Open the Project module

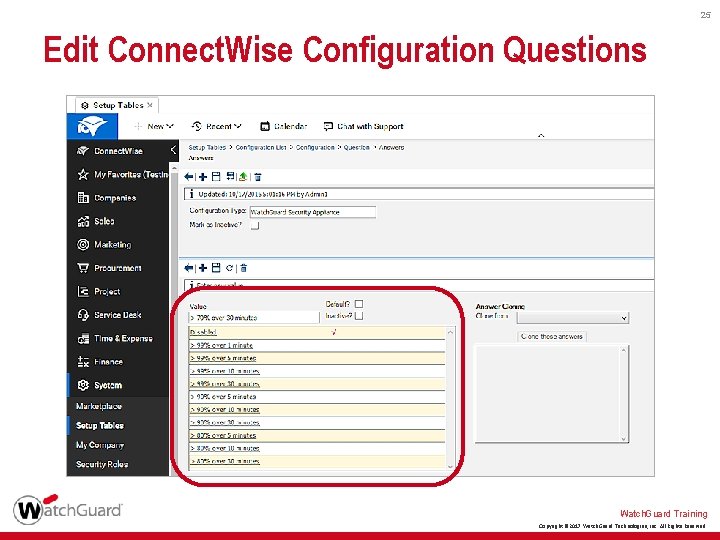coord(99,292)
